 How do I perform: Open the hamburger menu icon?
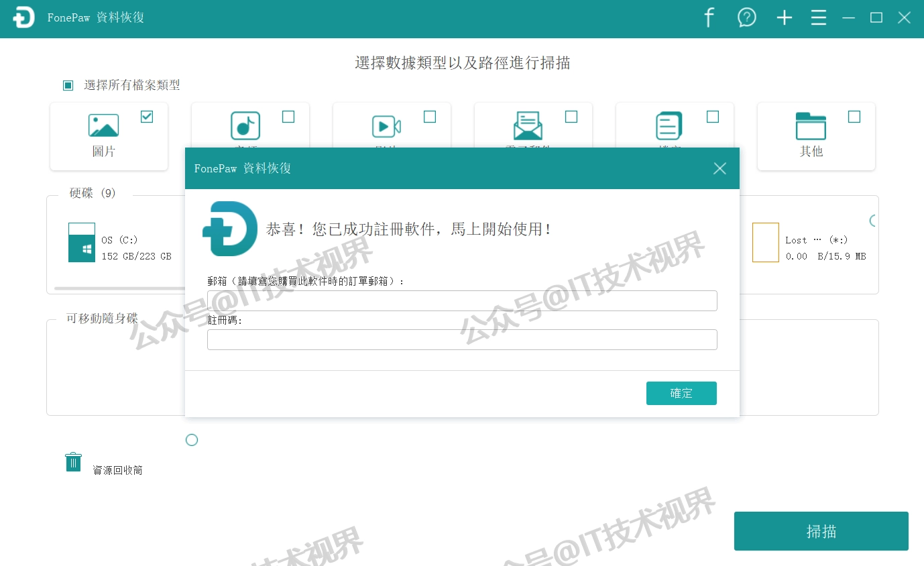818,18
